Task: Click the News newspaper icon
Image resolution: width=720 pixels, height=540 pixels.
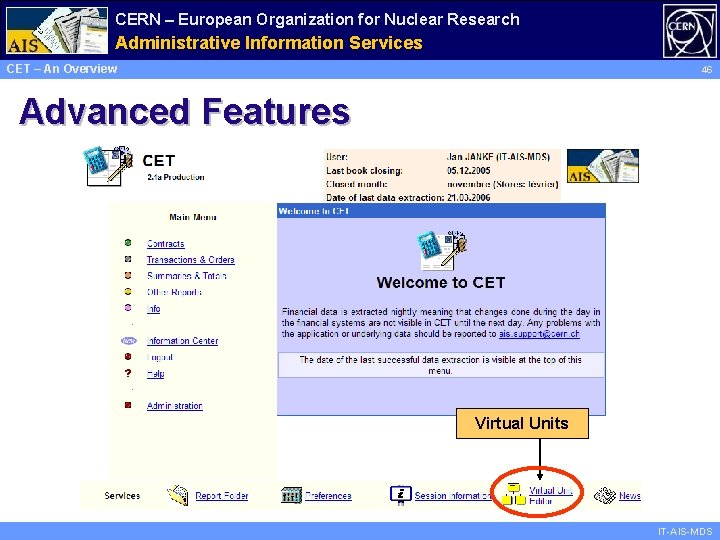Action: coord(605,495)
